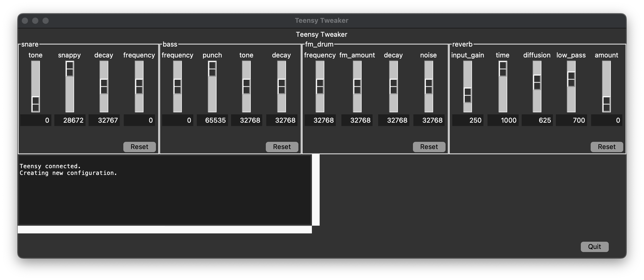This screenshot has height=280, width=644.
Task: Select the fm_amount value field
Action: (x=357, y=120)
